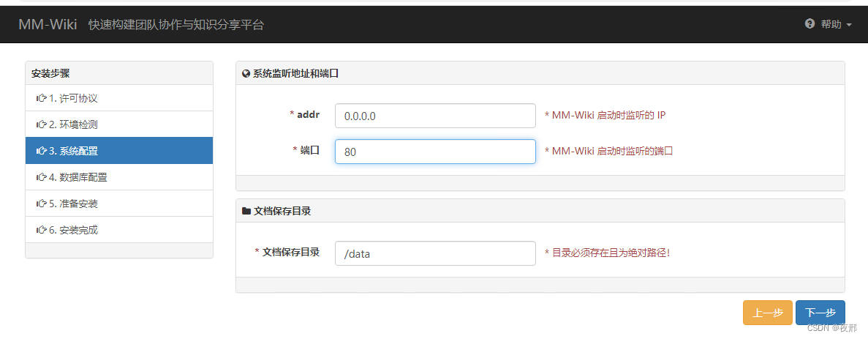Click tagline 快速构建团队协作与知识分享平台
The width and height of the screenshot is (868, 339).
click(x=176, y=24)
